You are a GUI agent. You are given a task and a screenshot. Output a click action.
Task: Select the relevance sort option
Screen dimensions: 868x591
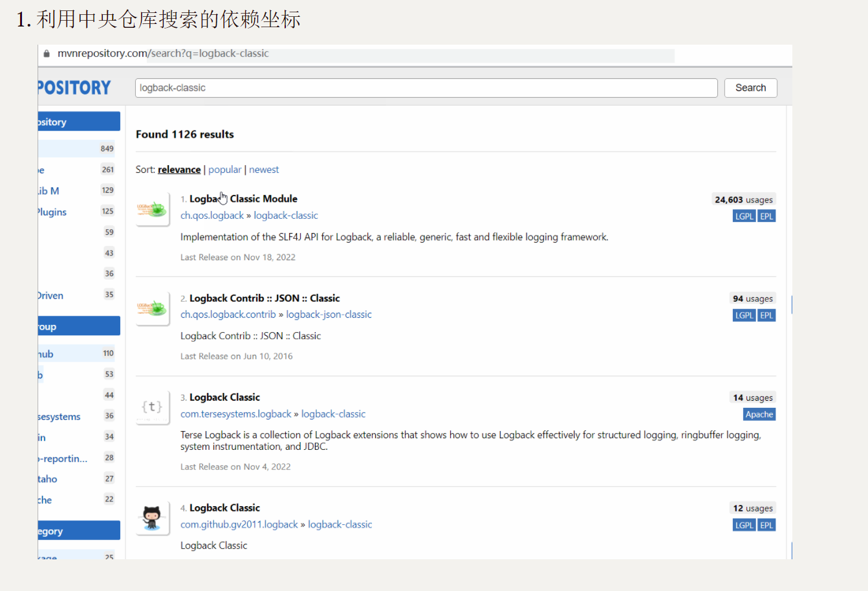pyautogui.click(x=179, y=170)
